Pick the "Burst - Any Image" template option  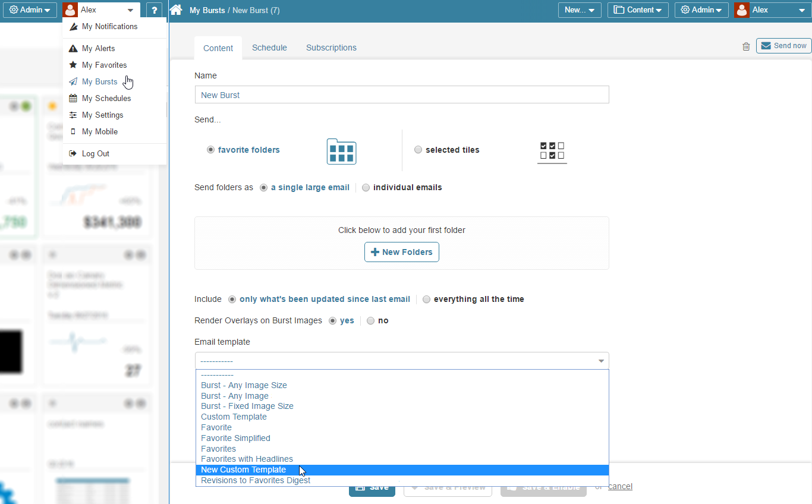coord(402,396)
